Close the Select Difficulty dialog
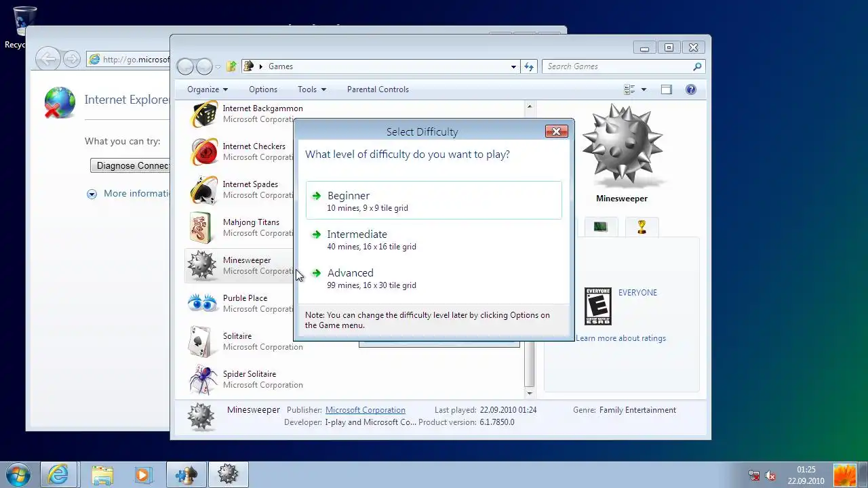This screenshot has height=488, width=868. coord(556,131)
